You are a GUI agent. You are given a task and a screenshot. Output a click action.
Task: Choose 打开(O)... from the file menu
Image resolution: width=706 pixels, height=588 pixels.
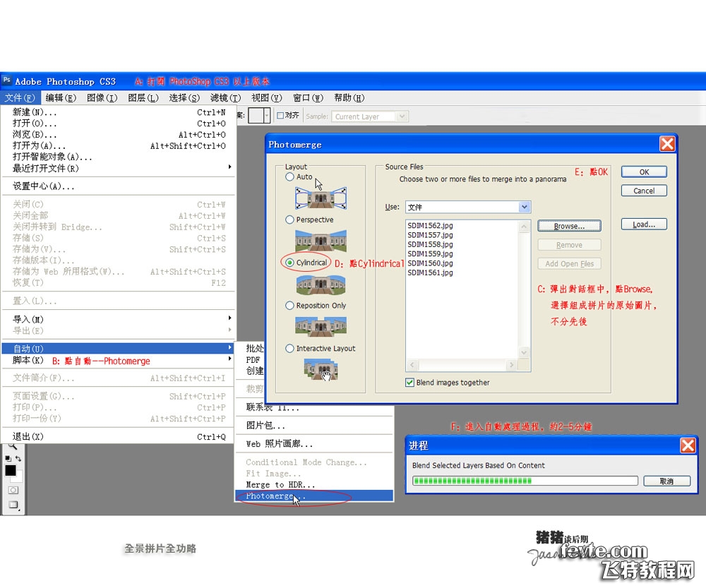118,124
